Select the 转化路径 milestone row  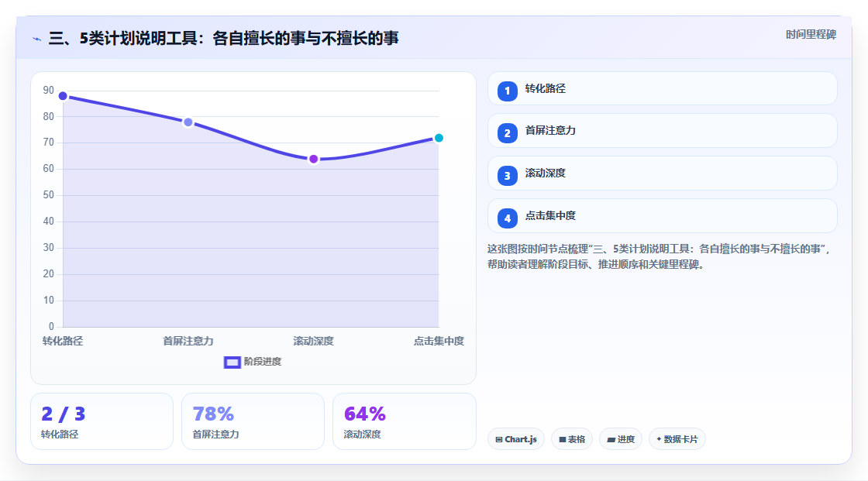click(x=662, y=88)
